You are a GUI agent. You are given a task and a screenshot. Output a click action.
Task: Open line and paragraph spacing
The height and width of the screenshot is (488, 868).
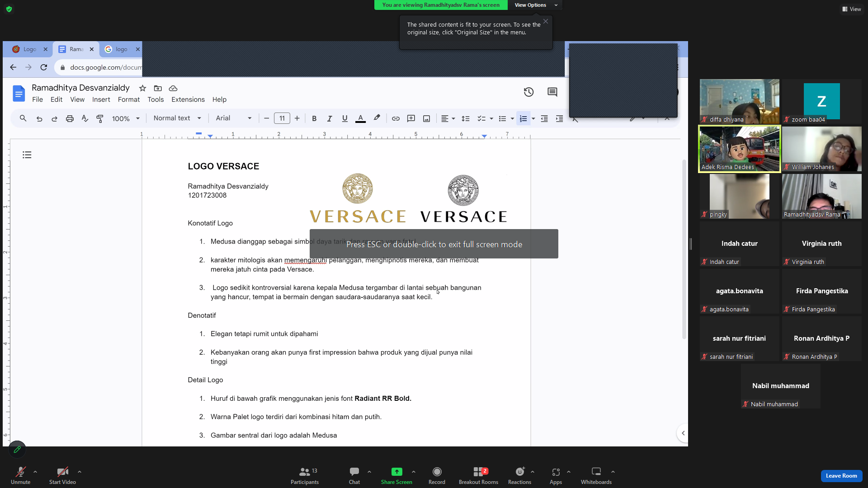click(x=465, y=118)
